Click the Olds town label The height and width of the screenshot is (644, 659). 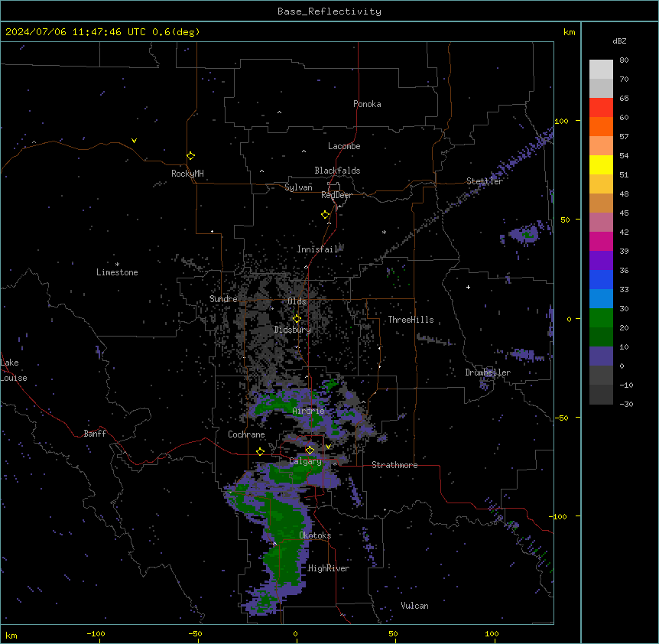pos(297,301)
